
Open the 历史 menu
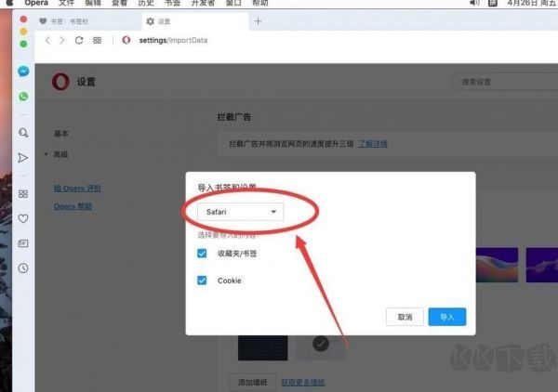(x=146, y=3)
